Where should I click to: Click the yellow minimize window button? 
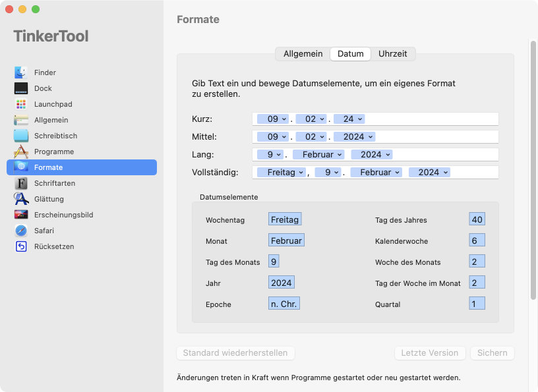pyautogui.click(x=22, y=9)
